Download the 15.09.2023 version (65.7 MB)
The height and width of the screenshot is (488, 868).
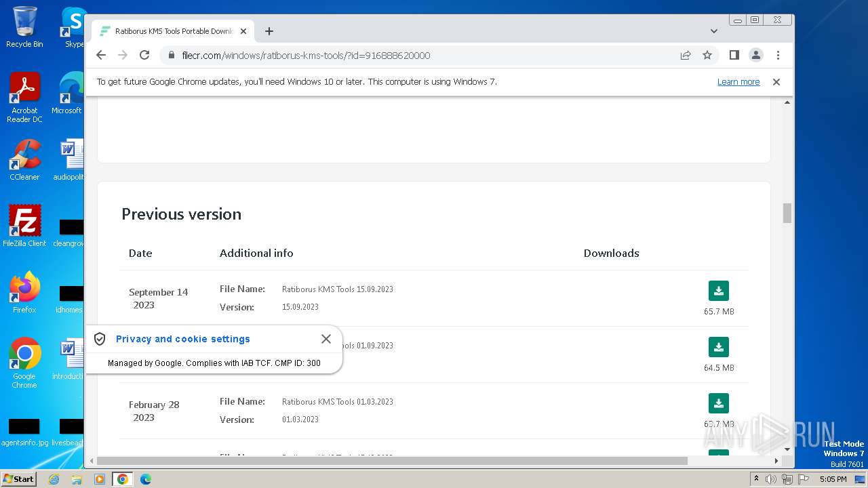pos(719,291)
